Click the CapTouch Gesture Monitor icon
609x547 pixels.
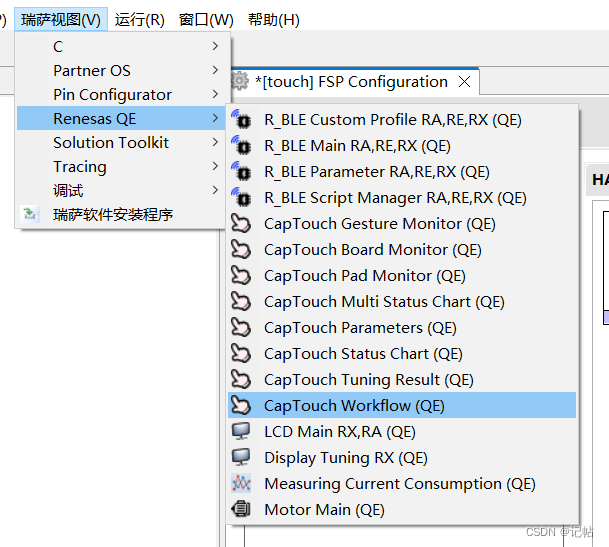(x=241, y=224)
